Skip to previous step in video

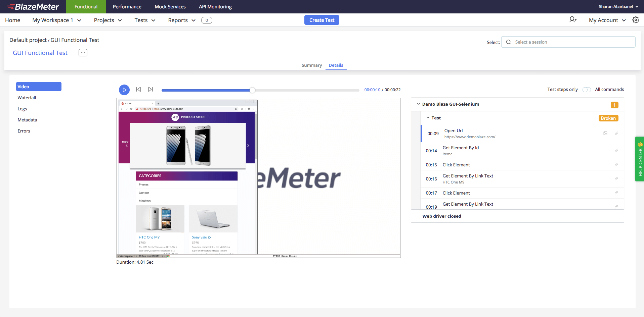click(x=138, y=89)
